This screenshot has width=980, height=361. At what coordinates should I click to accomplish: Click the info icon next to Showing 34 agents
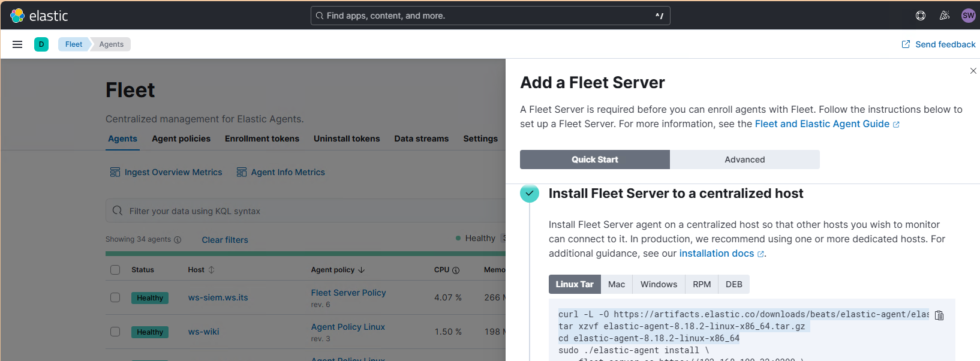tap(178, 240)
